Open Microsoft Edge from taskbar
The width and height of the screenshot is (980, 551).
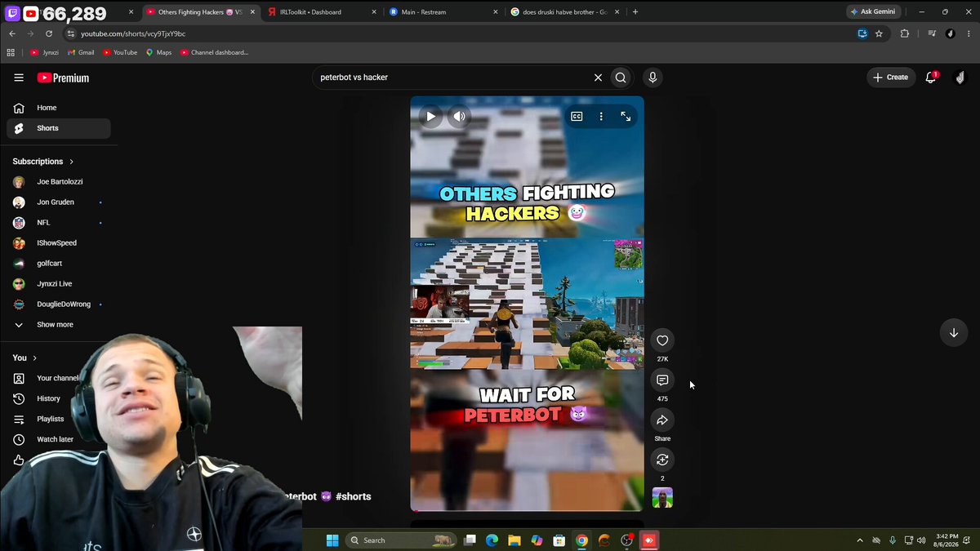click(x=492, y=540)
